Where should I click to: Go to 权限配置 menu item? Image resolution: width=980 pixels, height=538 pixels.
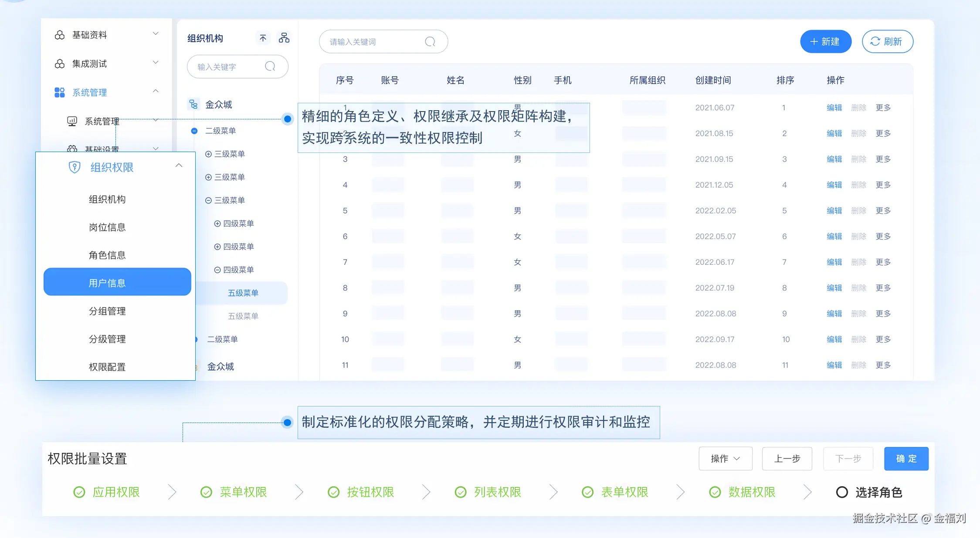click(x=107, y=367)
